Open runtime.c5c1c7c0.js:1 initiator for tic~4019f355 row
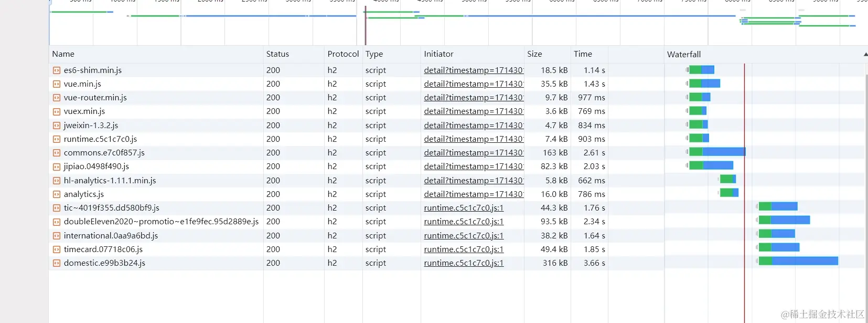 [x=464, y=208]
